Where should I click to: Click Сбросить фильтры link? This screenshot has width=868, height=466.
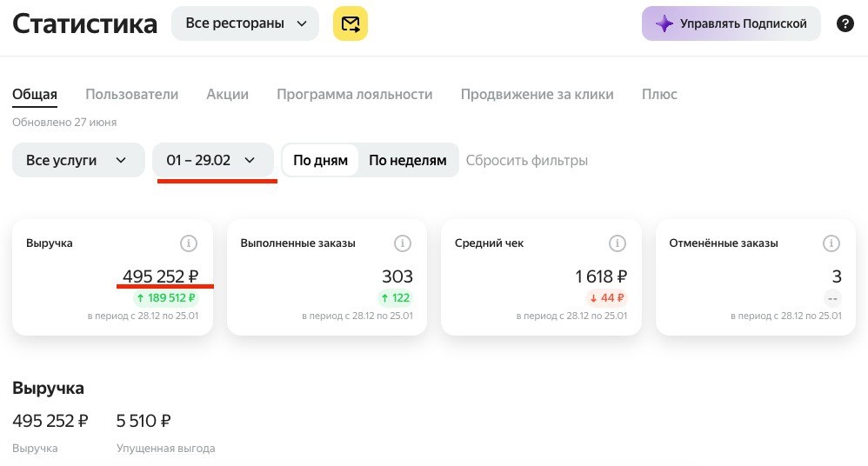[x=526, y=161]
